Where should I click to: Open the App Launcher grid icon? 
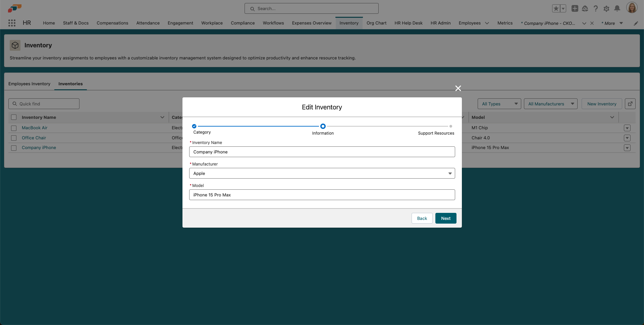click(x=12, y=23)
